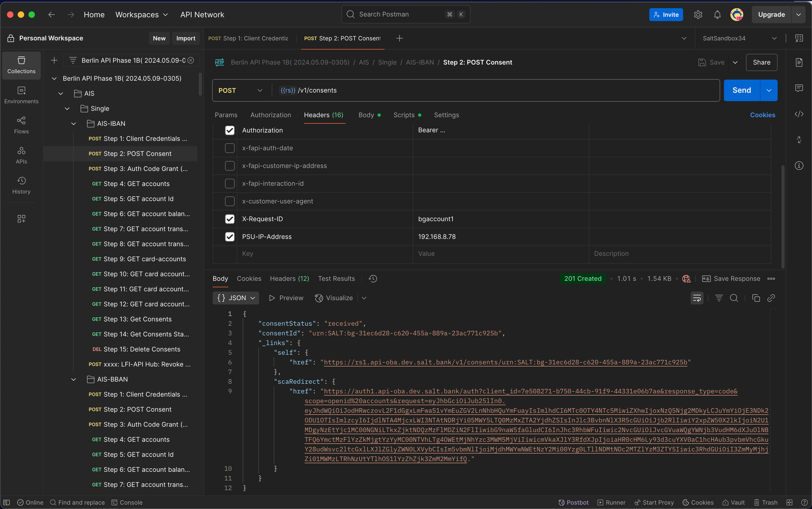Open the Cookies link
The image size is (812, 509).
coord(763,115)
